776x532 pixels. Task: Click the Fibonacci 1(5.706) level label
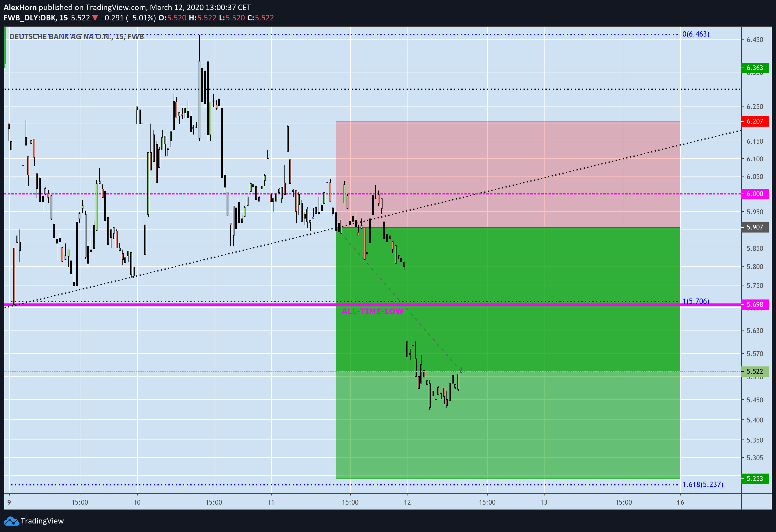(696, 301)
